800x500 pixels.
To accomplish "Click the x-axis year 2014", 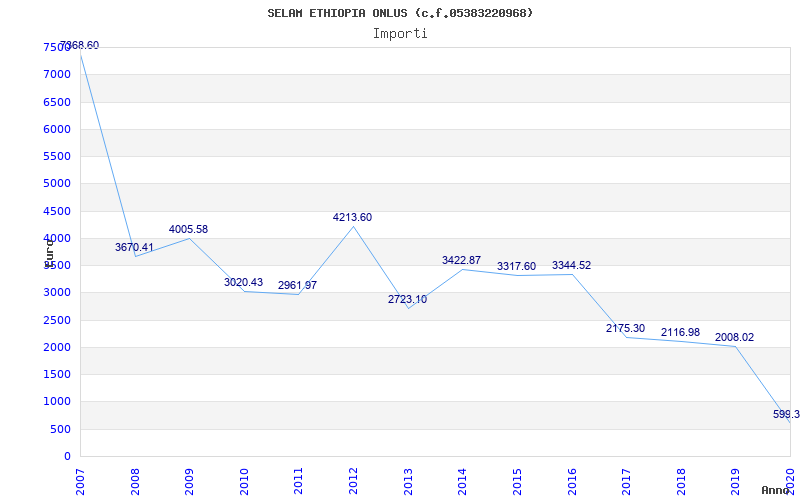I will click(462, 482).
